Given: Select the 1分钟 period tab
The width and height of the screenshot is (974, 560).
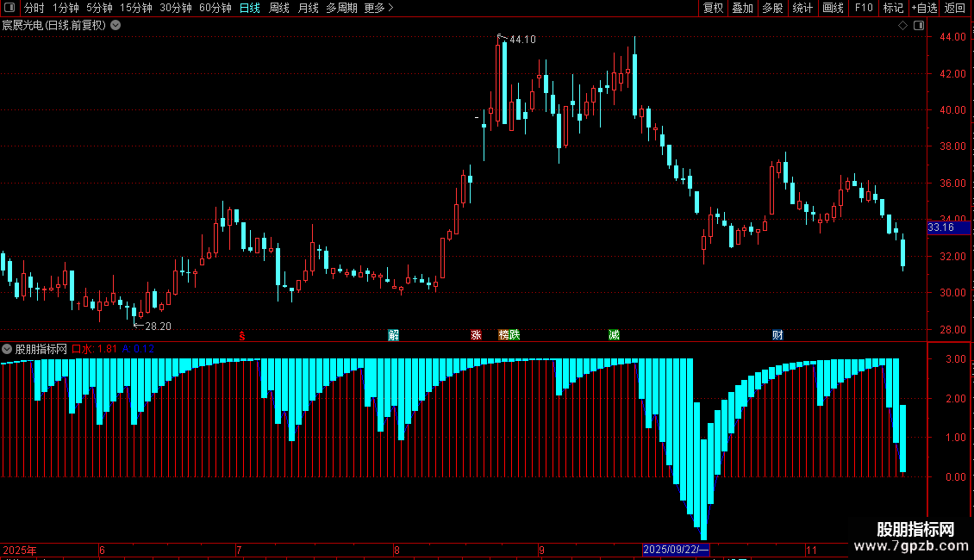Looking at the screenshot, I should tap(66, 8).
